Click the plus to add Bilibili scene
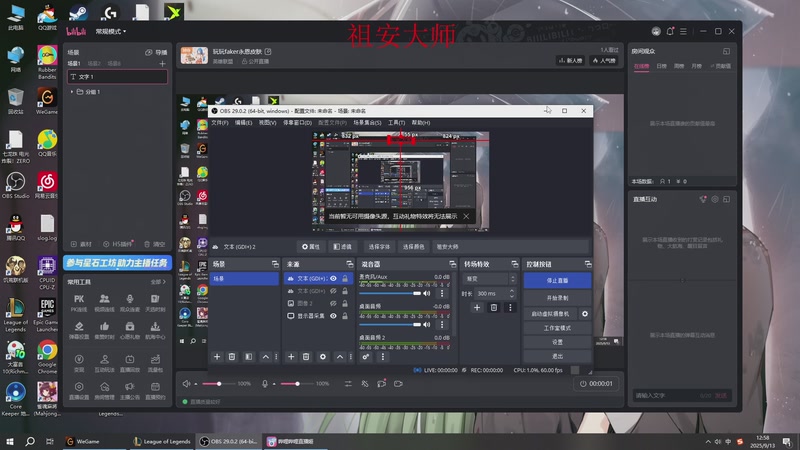 click(x=162, y=64)
